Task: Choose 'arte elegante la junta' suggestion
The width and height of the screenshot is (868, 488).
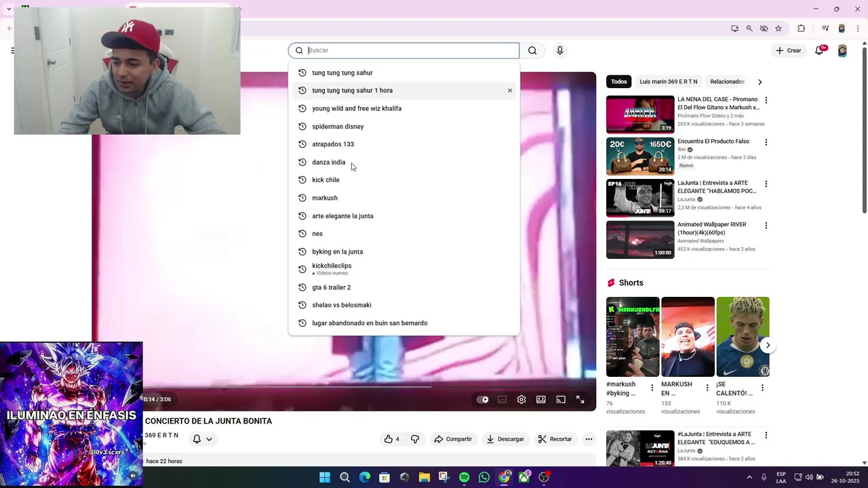Action: tap(404, 216)
